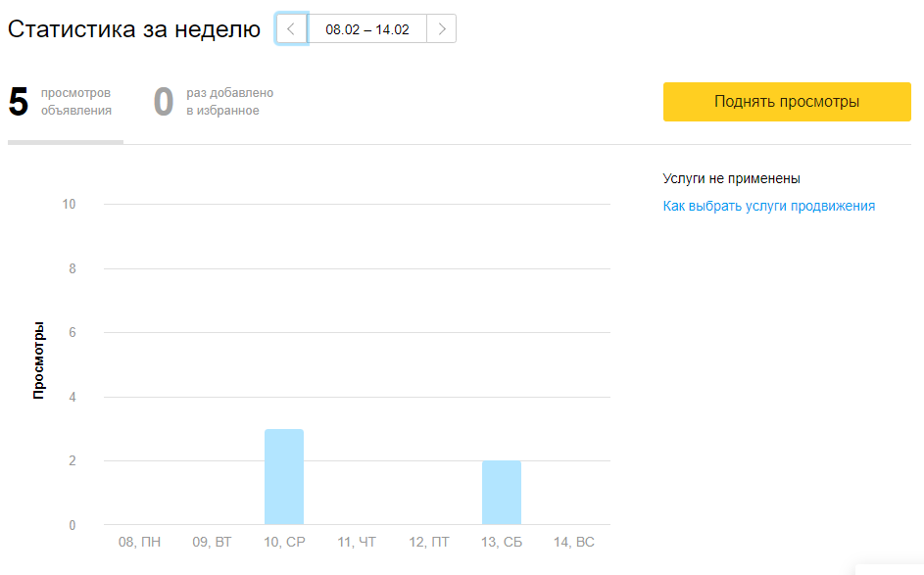Screen dimensions: 924x575
Task: Click the 6 value on the y-axis
Action: [73, 333]
